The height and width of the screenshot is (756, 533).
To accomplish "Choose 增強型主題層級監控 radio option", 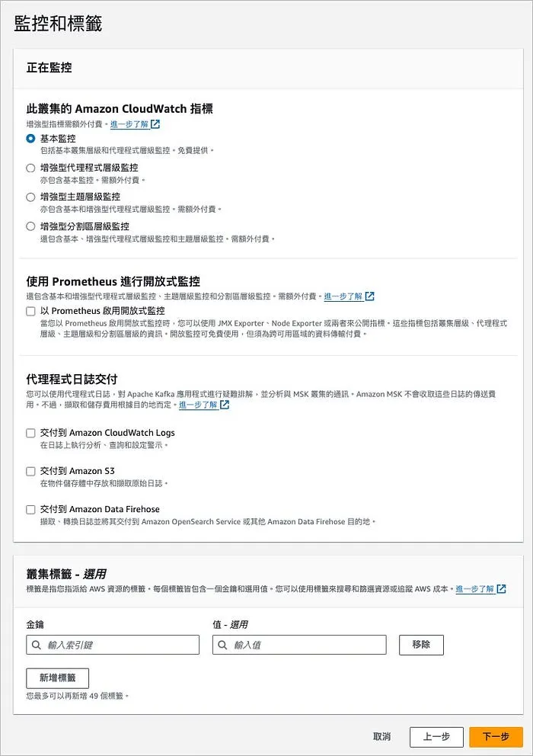I will click(x=30, y=197).
